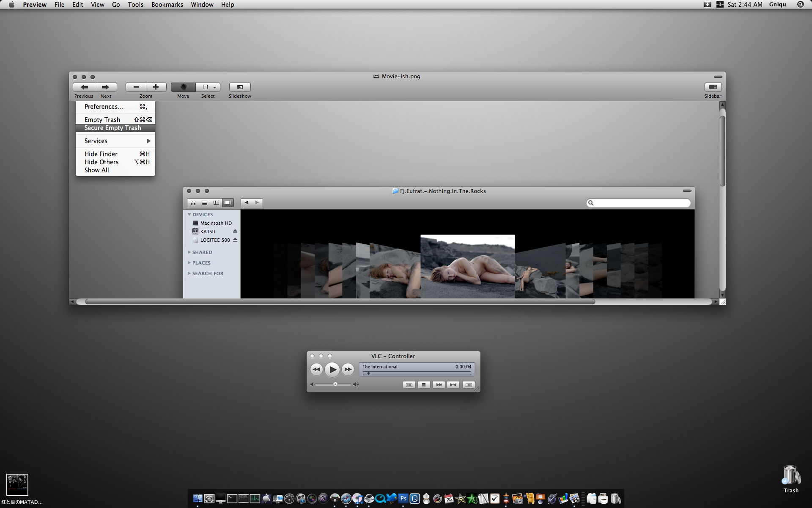Toggle the Preview Sidebar button
Viewport: 812px width, 508px height.
click(713, 87)
